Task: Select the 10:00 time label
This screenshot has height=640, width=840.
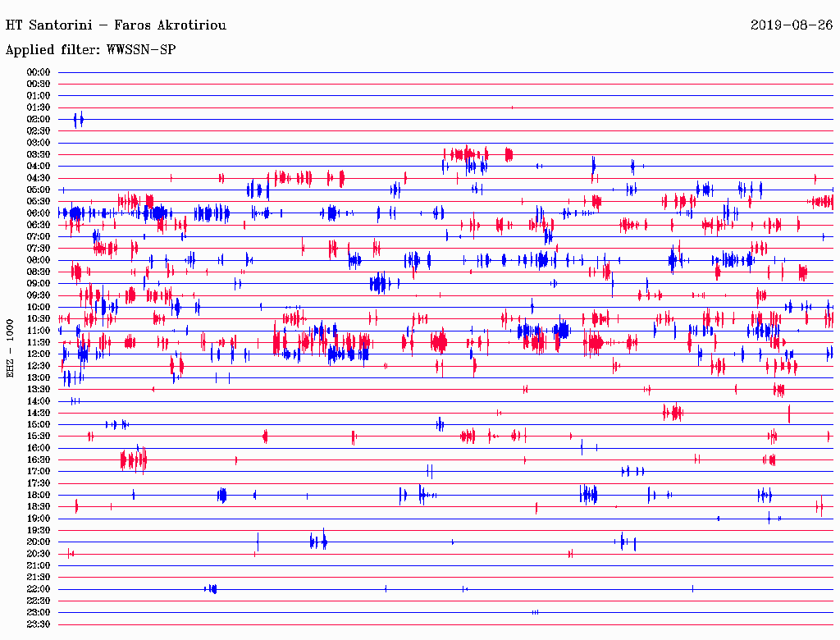Action: point(38,307)
